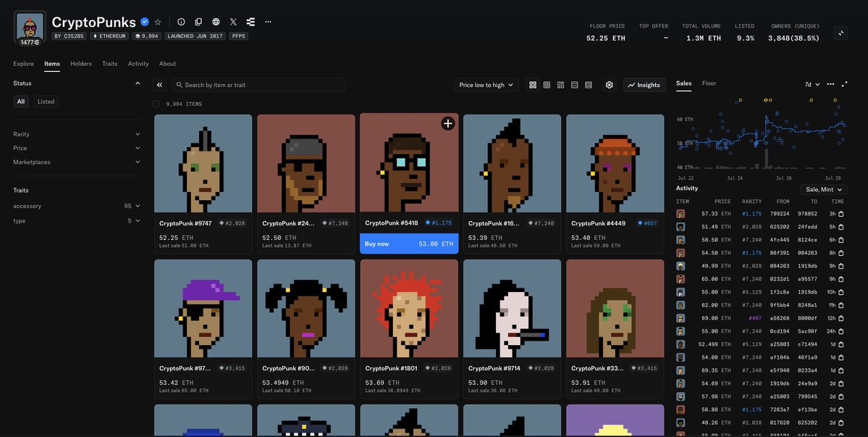The width and height of the screenshot is (868, 437).
Task: Switch to the dense table view
Action: 589,85
